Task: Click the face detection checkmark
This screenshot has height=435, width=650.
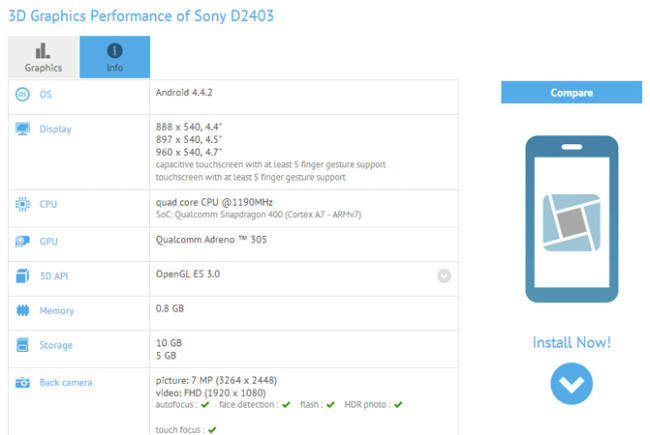Action: 286,405
